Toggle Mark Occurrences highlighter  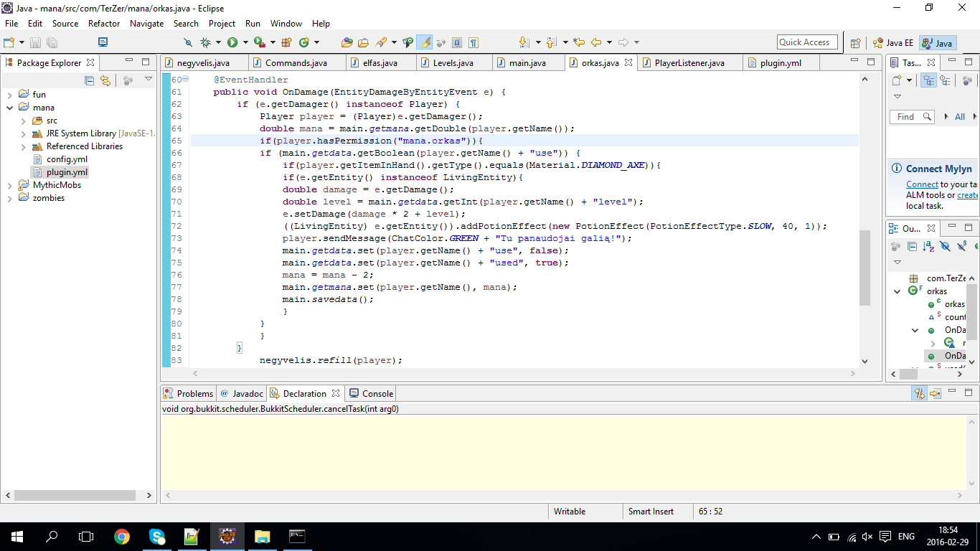pos(423,42)
